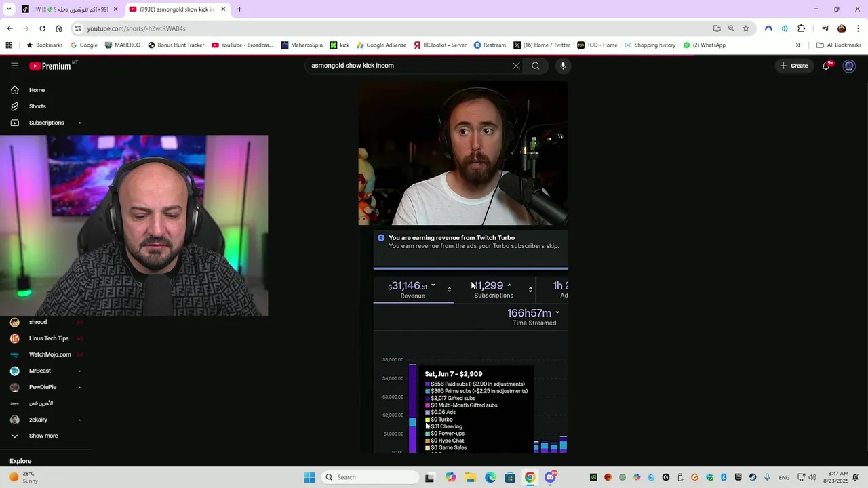Open the shroud channel subscription

click(38, 322)
